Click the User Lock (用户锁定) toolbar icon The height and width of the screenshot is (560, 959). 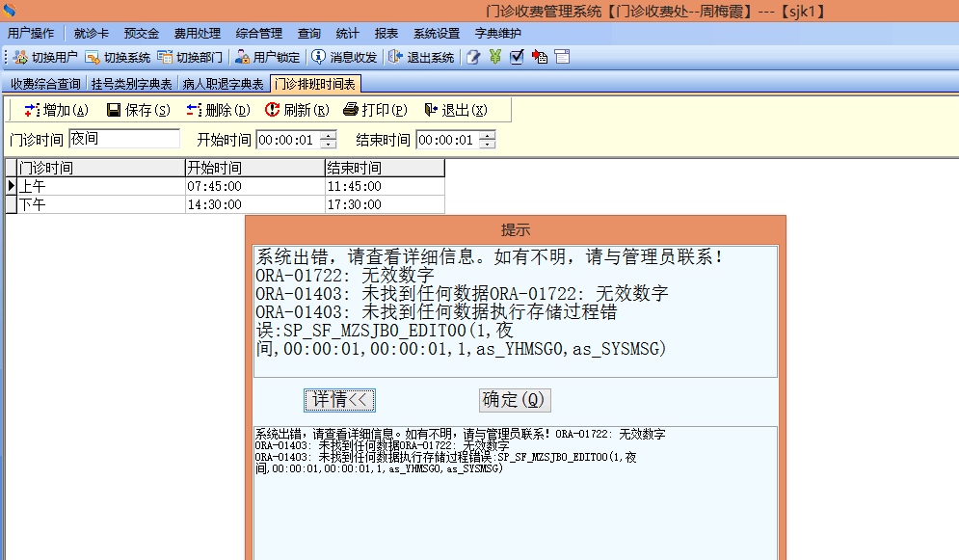click(x=242, y=58)
